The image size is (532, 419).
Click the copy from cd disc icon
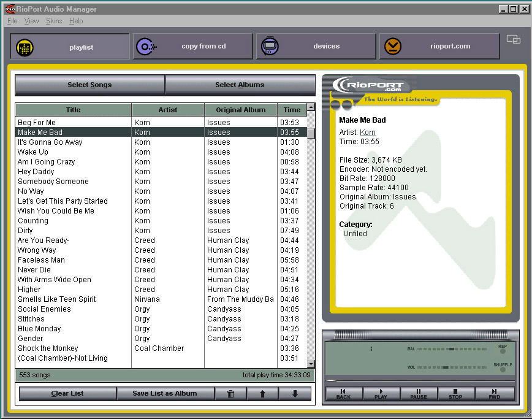pyautogui.click(x=146, y=47)
